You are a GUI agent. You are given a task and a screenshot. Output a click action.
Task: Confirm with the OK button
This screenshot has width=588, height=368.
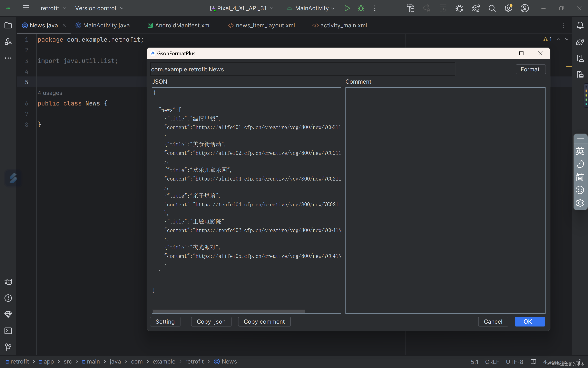click(x=530, y=322)
